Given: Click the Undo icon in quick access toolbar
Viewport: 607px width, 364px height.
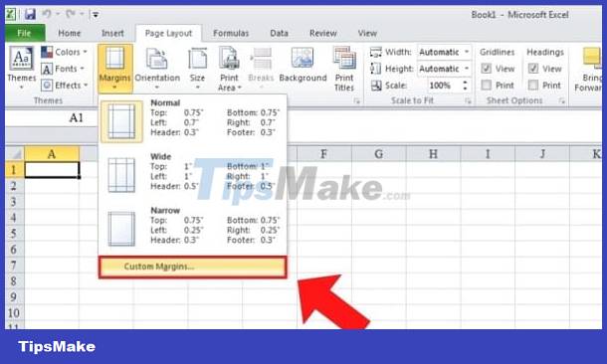Looking at the screenshot, I should (x=47, y=15).
